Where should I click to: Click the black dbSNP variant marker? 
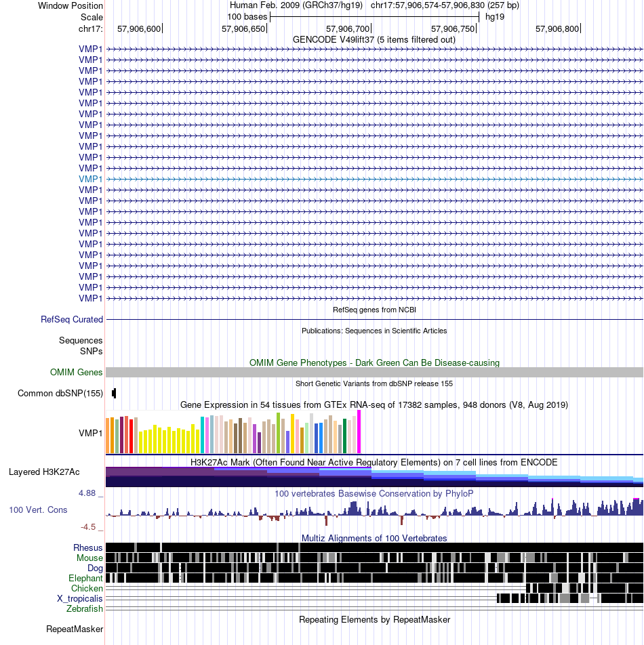tap(114, 393)
